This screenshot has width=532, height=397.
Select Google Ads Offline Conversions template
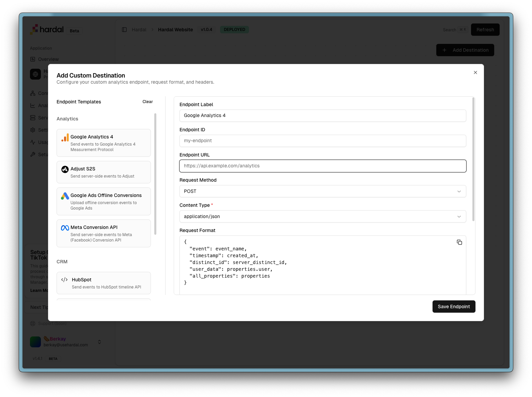pos(104,201)
